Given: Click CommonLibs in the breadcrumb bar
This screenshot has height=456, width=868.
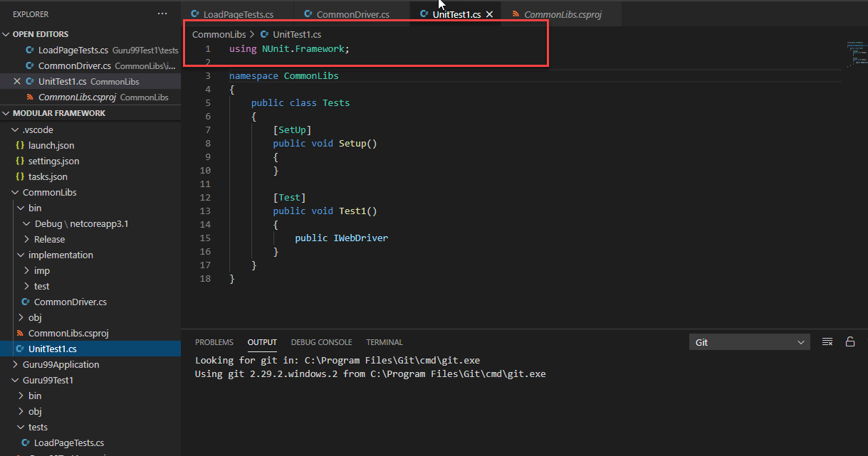Looking at the screenshot, I should click(219, 33).
